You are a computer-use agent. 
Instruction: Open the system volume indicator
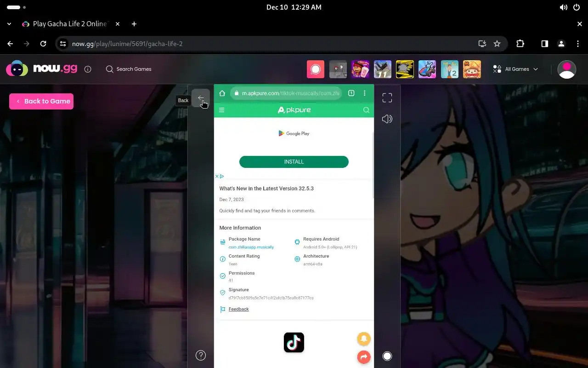pos(564,7)
